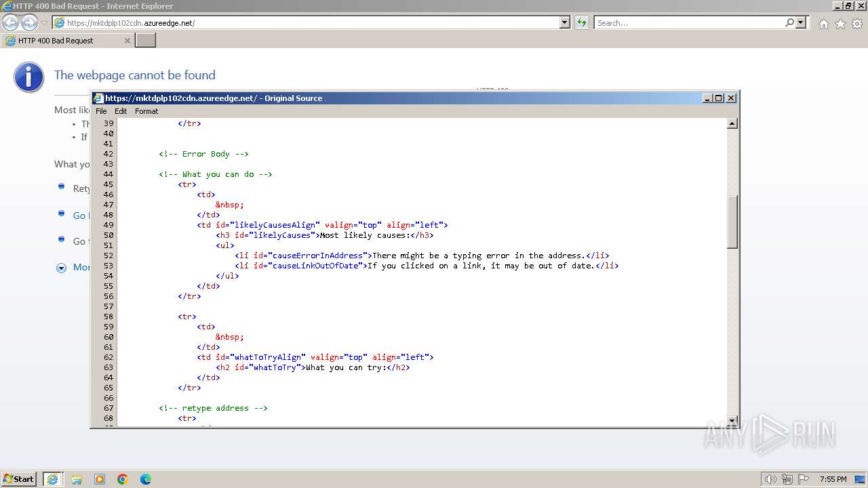Click the address bar URL field
This screenshot has height=488, width=868.
click(x=306, y=23)
